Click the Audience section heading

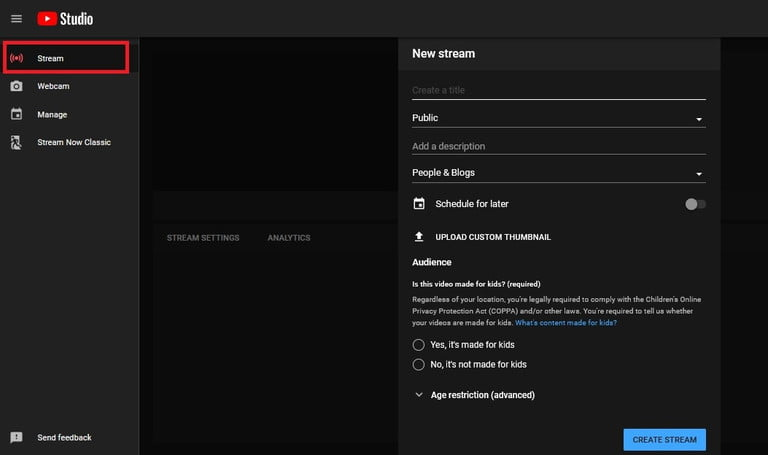pos(432,262)
